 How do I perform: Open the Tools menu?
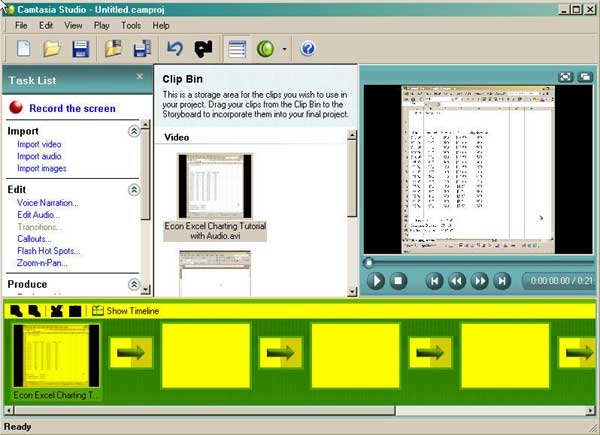pyautogui.click(x=131, y=26)
